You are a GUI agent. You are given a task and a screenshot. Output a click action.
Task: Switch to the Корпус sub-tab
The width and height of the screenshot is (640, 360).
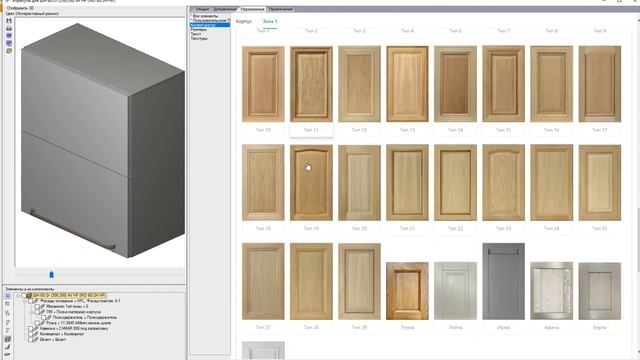[x=244, y=21]
